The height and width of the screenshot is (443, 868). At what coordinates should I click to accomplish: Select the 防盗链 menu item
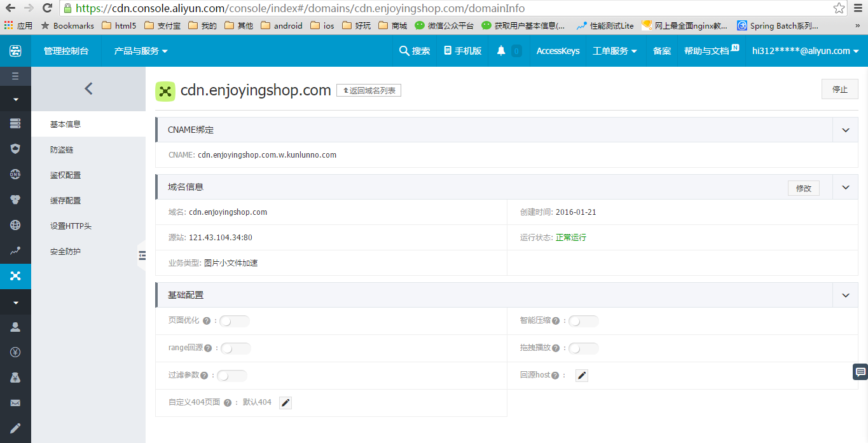click(88, 149)
